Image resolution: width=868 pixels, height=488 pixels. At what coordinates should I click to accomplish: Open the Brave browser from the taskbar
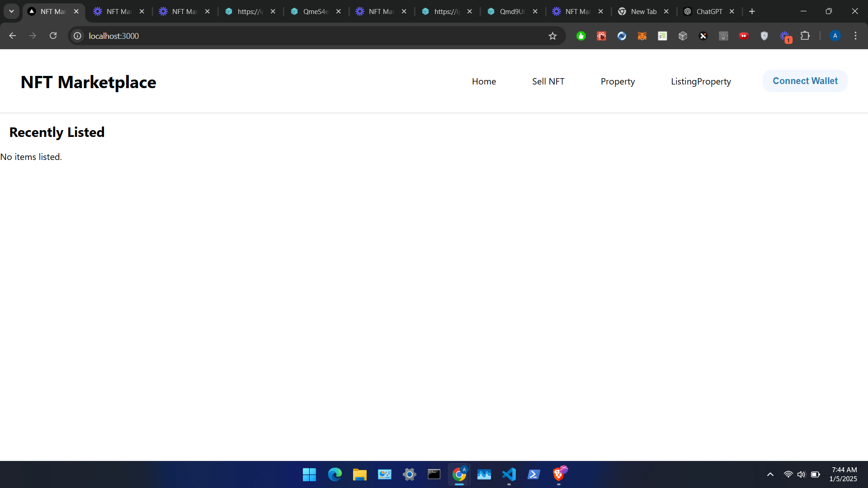tap(559, 474)
